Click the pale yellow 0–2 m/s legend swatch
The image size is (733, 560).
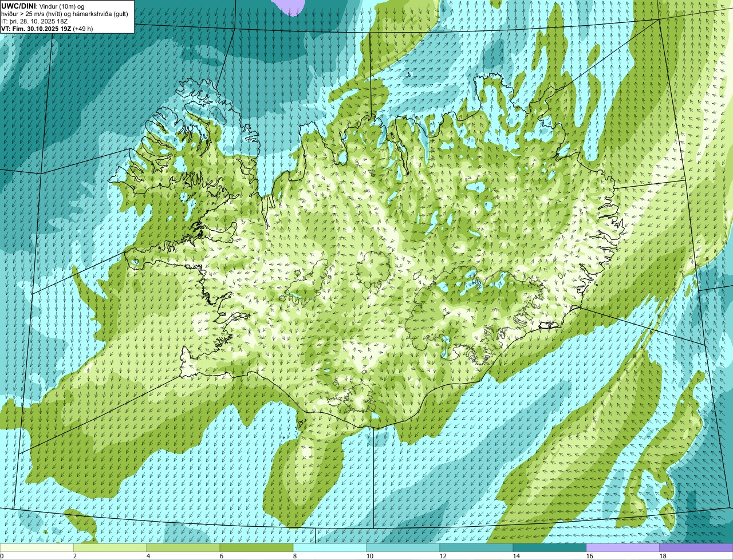[x=37, y=547]
